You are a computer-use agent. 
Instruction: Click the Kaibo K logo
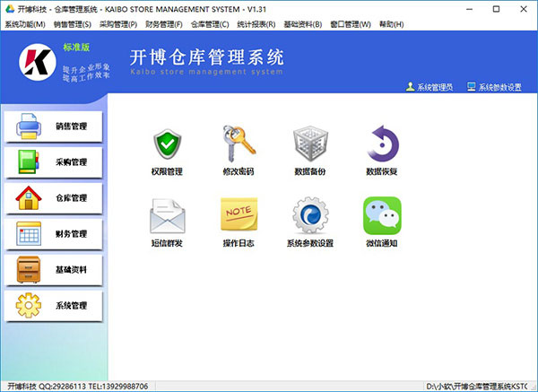coord(38,63)
